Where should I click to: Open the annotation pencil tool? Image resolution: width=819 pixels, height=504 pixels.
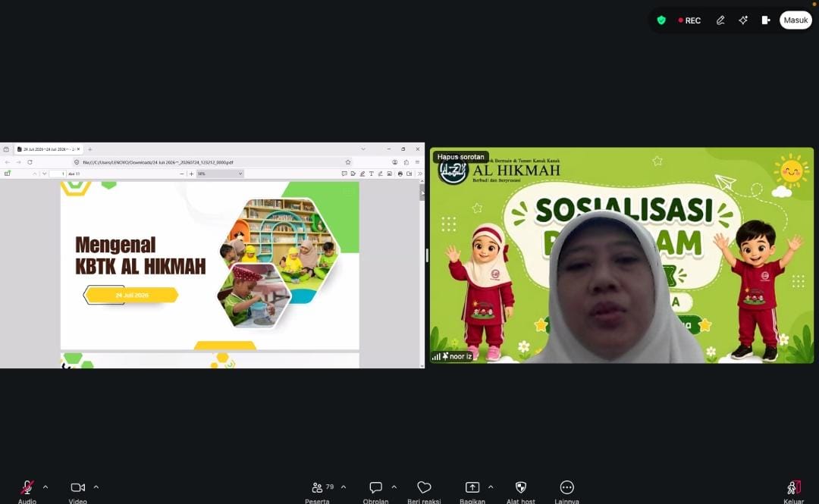720,20
